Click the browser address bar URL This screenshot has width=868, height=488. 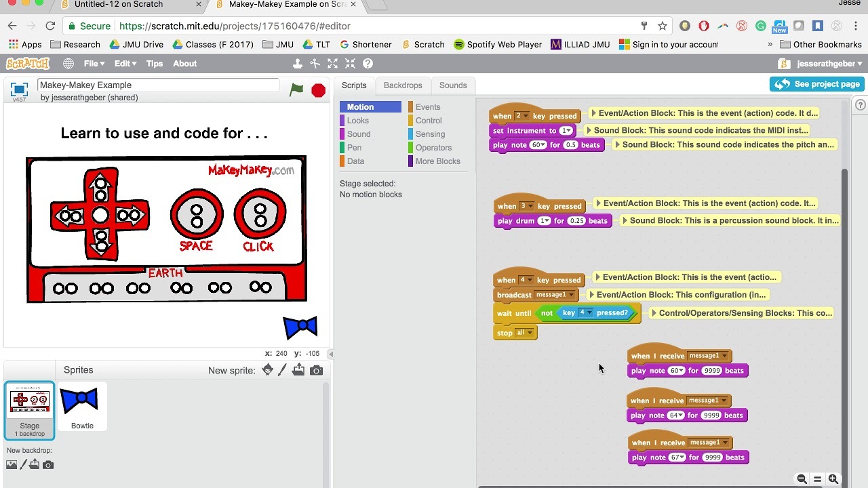(235, 26)
